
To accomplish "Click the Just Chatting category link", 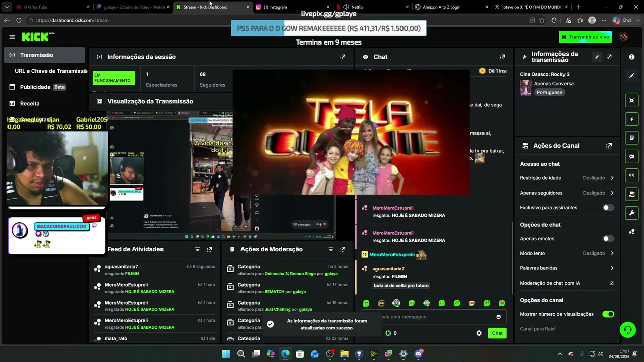I will (x=278, y=309).
